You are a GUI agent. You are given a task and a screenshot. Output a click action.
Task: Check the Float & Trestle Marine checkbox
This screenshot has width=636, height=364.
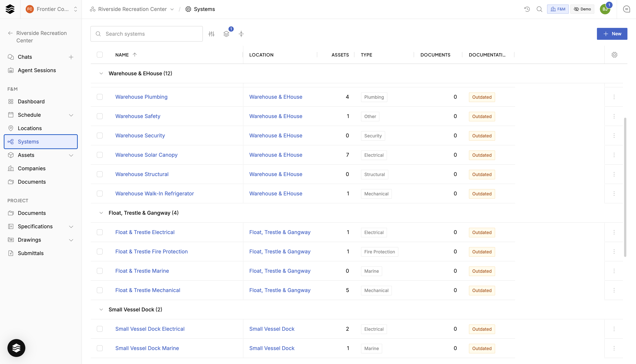(x=100, y=271)
